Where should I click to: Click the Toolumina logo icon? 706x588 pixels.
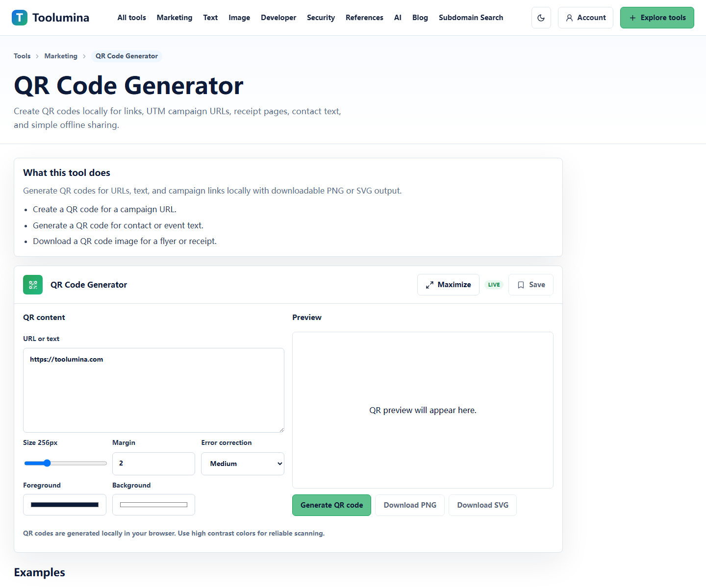coord(20,18)
